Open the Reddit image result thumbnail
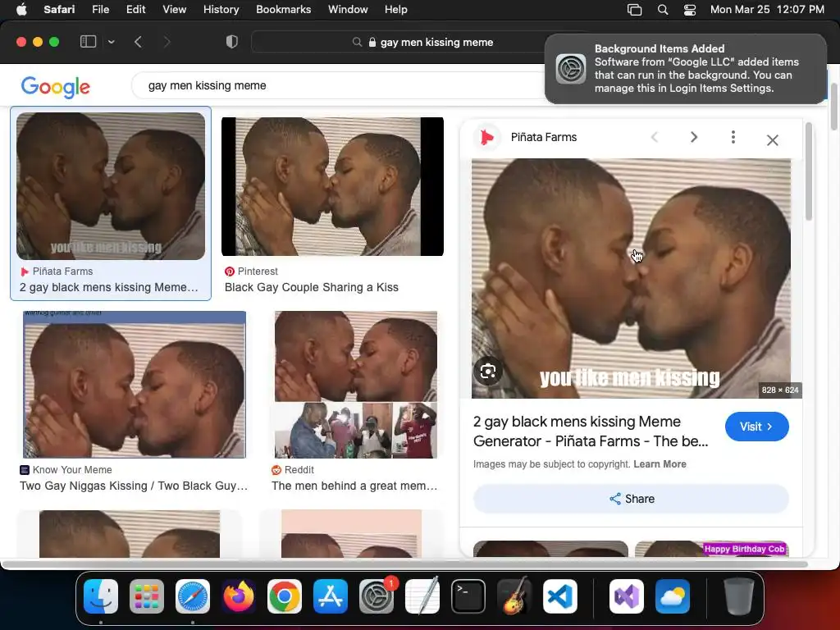Screen dimensions: 840x630 pos(356,385)
